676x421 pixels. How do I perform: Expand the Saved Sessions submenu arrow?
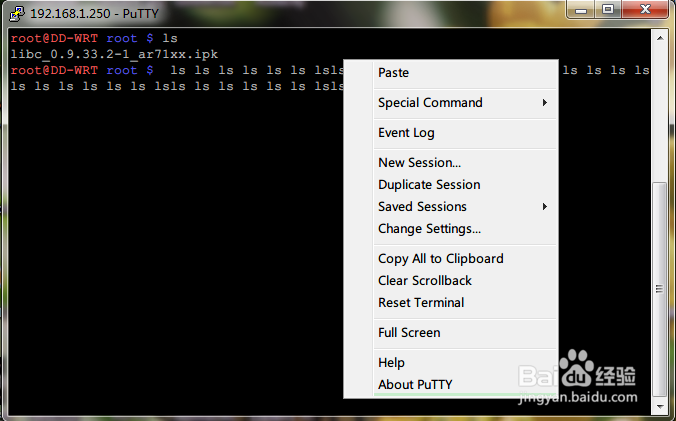pyautogui.click(x=545, y=206)
